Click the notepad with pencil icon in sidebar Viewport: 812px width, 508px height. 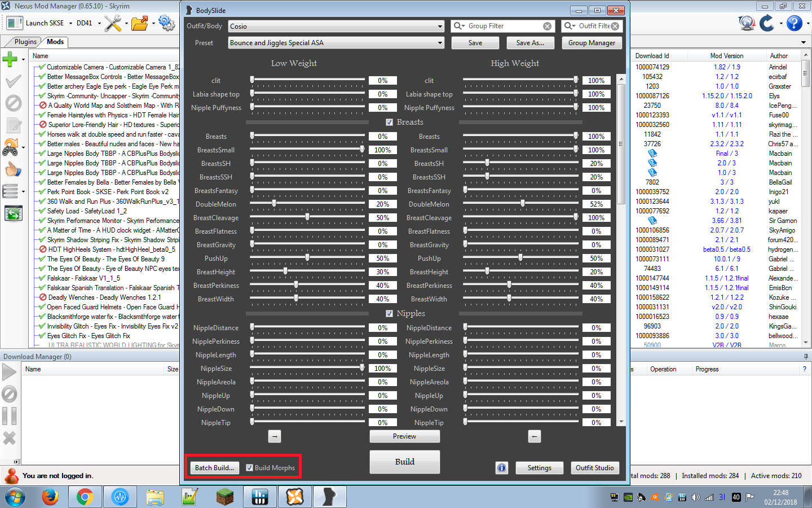[13, 125]
